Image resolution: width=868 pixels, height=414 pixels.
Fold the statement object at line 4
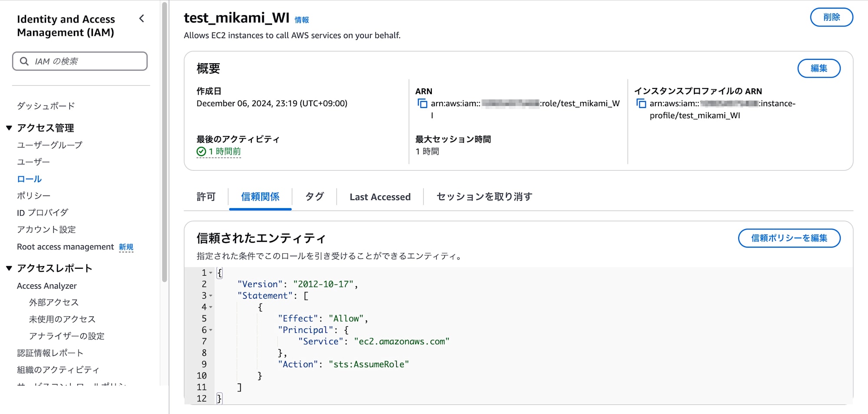tap(211, 307)
